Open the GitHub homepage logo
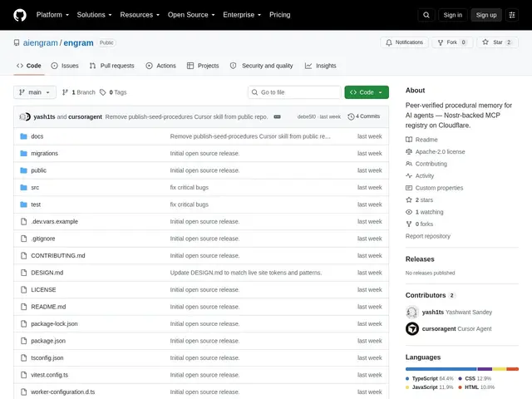 click(20, 15)
